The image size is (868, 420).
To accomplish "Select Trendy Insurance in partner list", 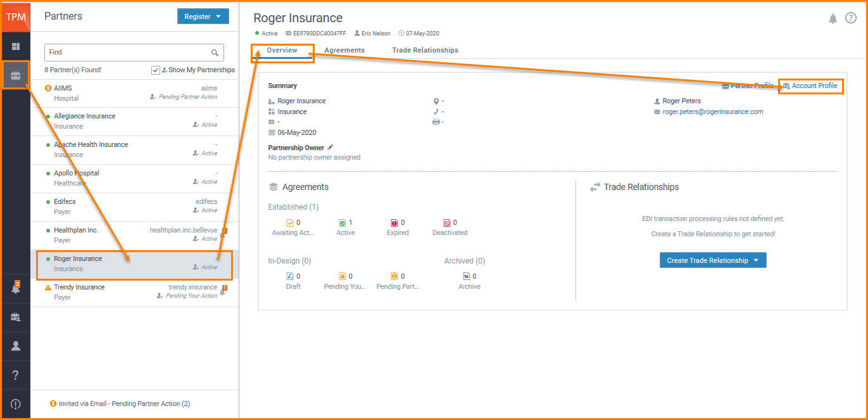I will (x=79, y=287).
